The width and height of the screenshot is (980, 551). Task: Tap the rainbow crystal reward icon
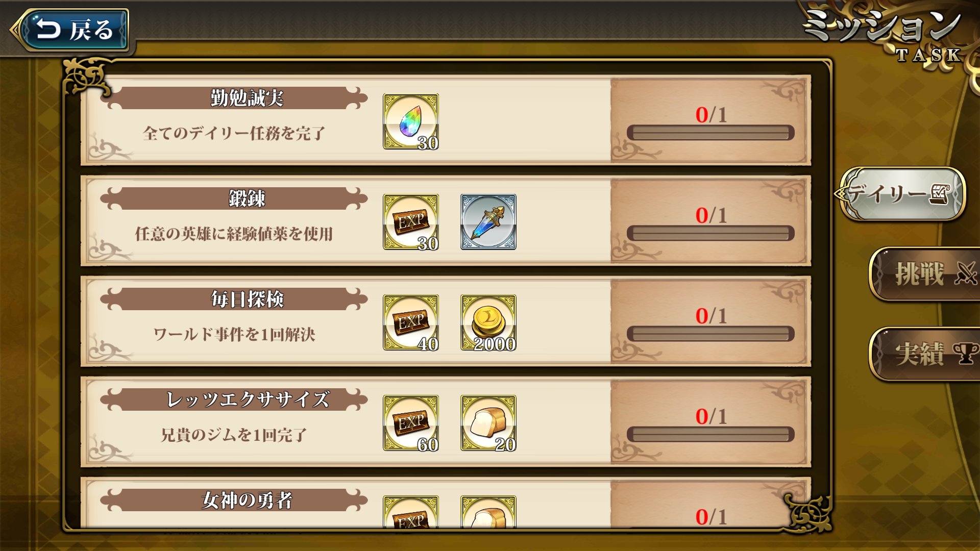pyautogui.click(x=411, y=121)
